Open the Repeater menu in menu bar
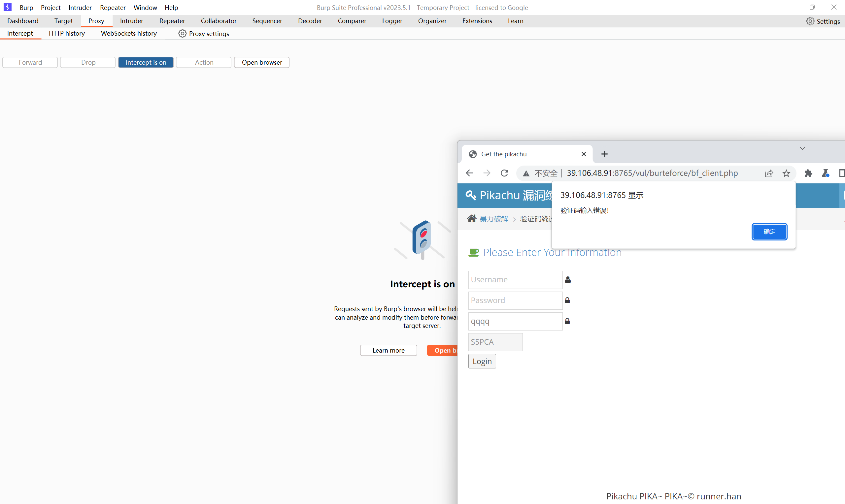This screenshot has width=845, height=504. pyautogui.click(x=113, y=8)
